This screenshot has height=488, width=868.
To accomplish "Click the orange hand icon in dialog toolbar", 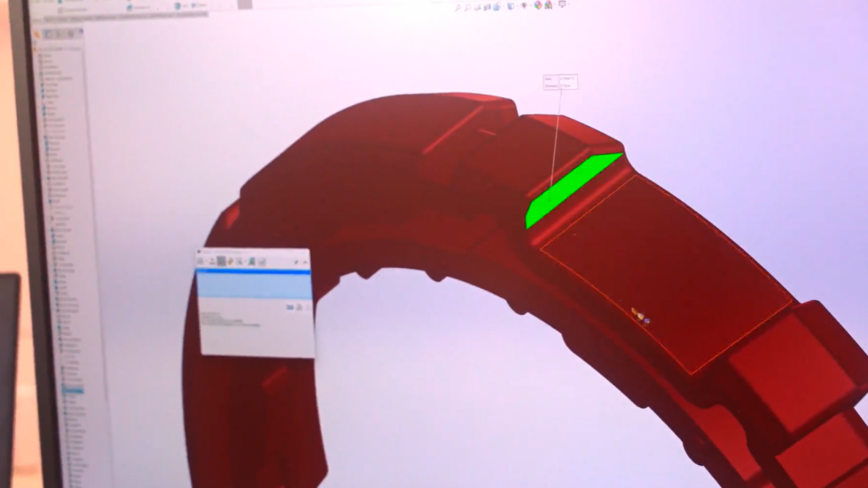I will 231,261.
